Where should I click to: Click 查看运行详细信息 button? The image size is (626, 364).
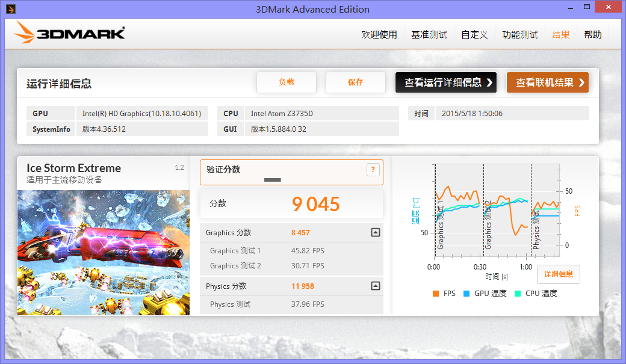pos(446,82)
